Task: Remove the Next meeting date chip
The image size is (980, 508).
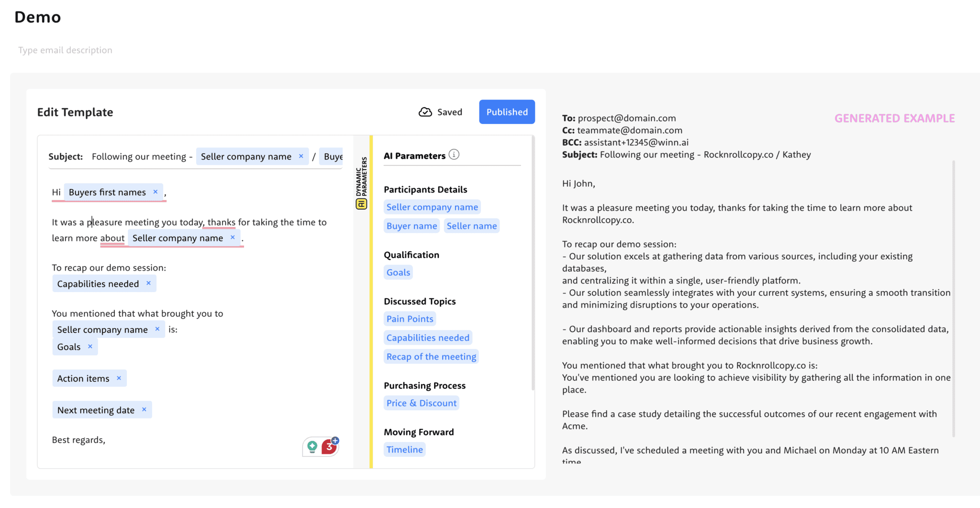Action: [x=144, y=410]
